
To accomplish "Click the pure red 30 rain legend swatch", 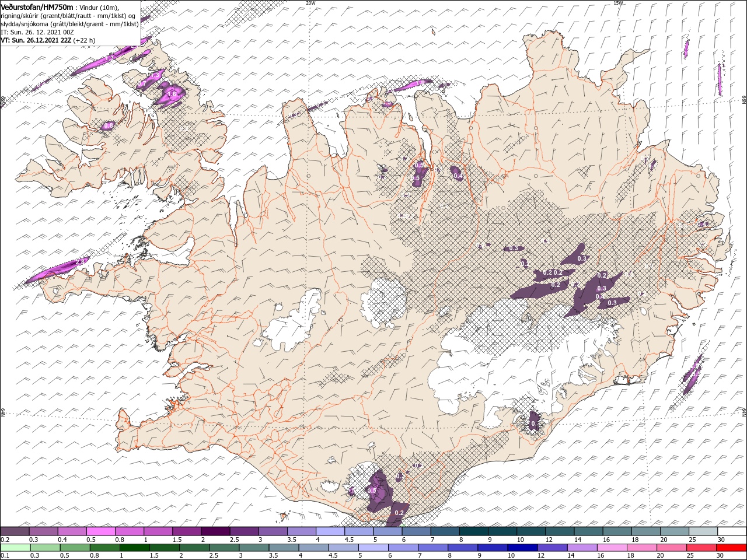I will click(x=731, y=548).
